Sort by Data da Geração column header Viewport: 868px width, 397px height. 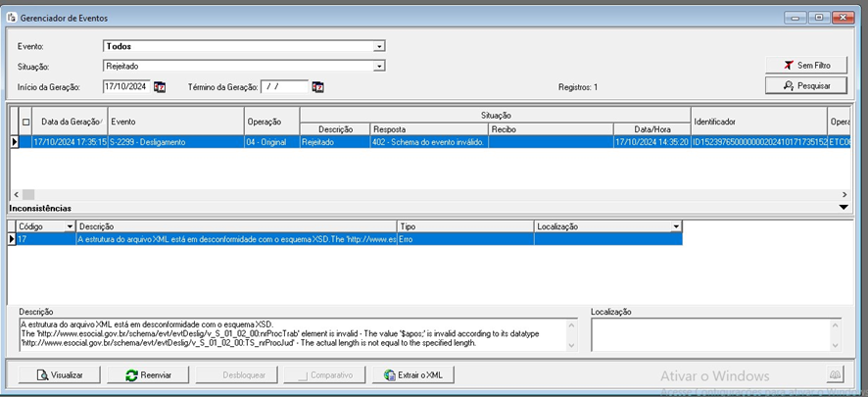(70, 122)
